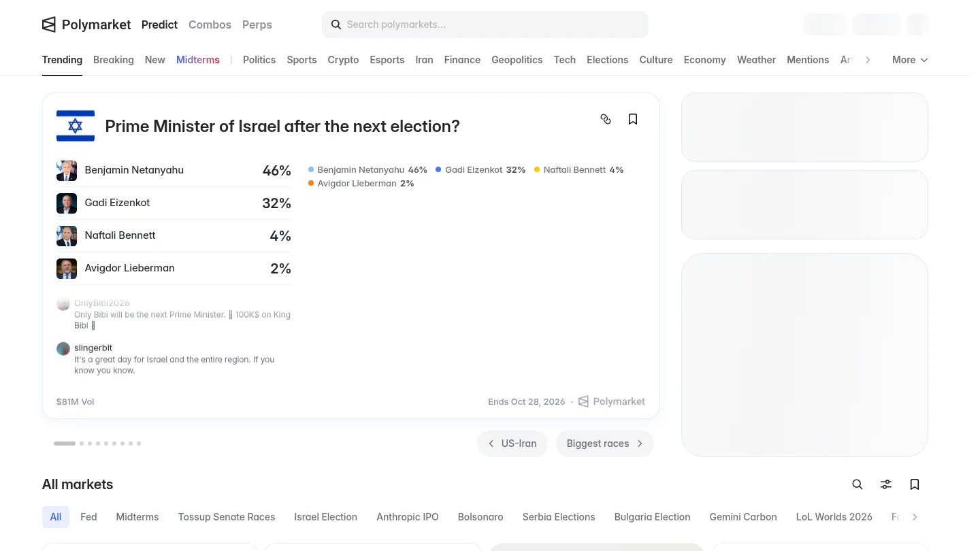The image size is (980, 551).
Task: Click the magnifier icon in search bar
Action: 336,24
